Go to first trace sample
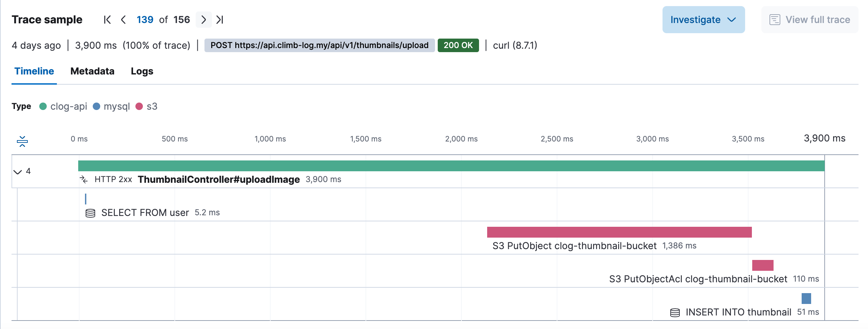 [107, 20]
